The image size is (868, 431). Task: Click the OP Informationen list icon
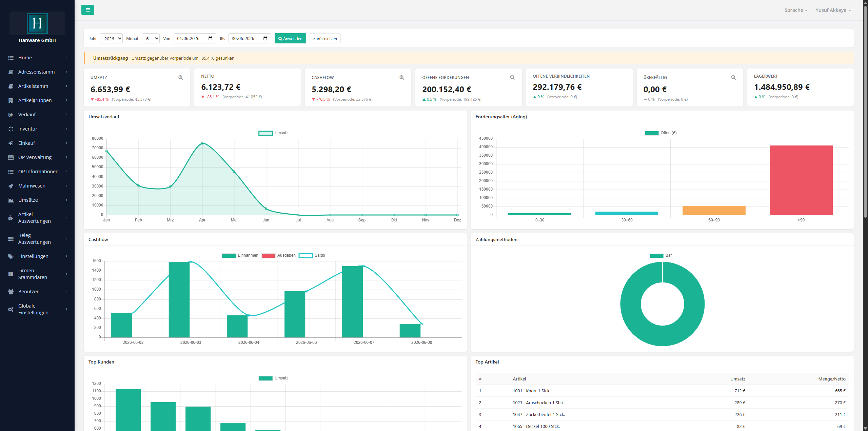point(11,172)
